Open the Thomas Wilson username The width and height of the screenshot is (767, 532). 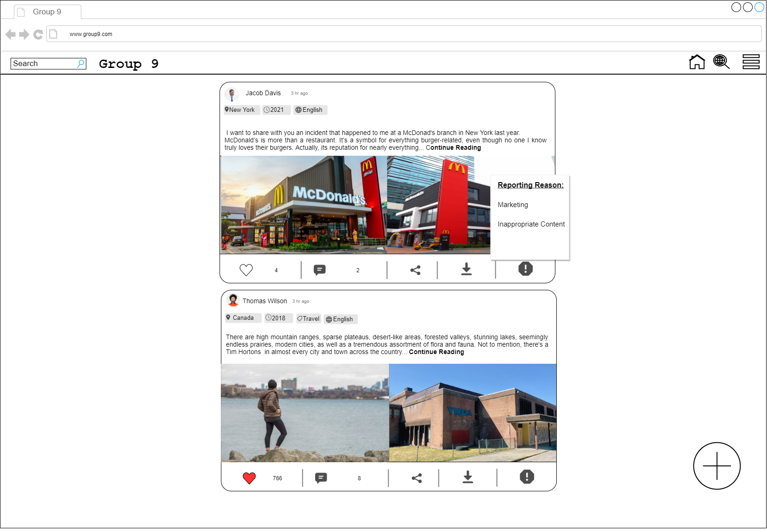(x=265, y=301)
